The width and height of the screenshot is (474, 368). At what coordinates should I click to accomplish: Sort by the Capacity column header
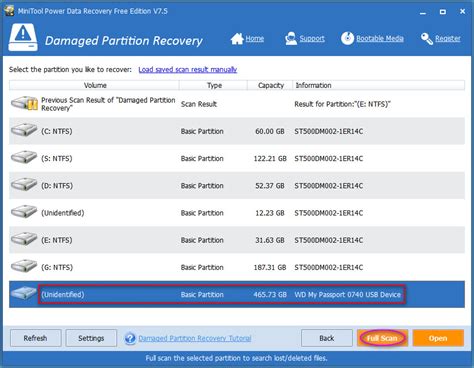coord(270,85)
